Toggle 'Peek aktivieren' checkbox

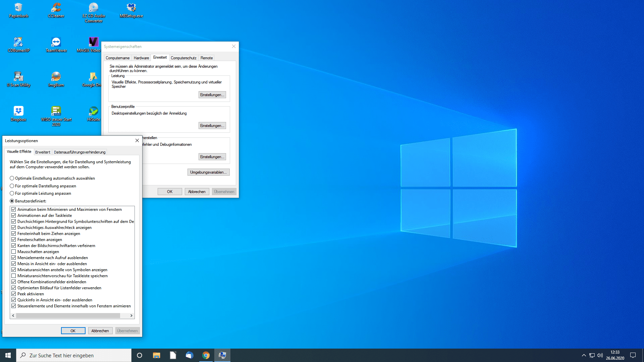[x=14, y=294]
